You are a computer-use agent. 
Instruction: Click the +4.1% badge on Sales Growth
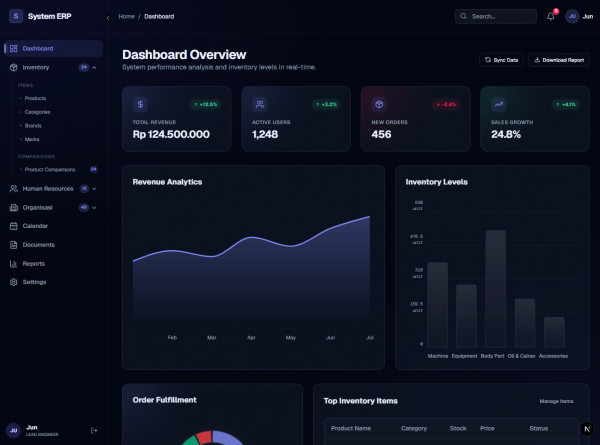(566, 104)
